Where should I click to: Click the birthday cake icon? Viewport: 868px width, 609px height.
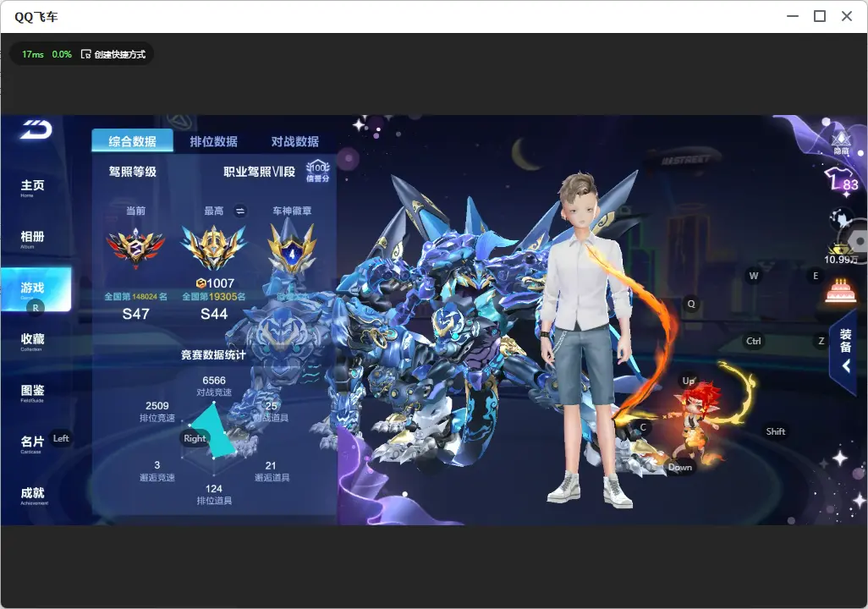[840, 289]
